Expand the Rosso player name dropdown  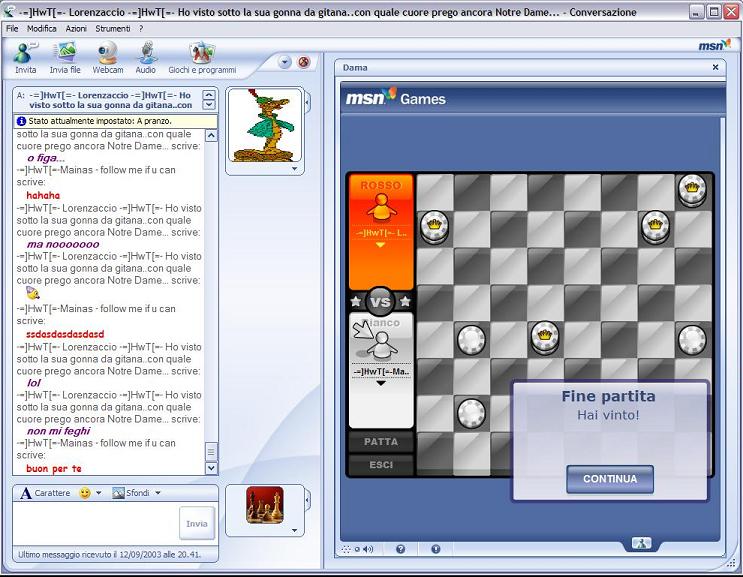(x=381, y=245)
